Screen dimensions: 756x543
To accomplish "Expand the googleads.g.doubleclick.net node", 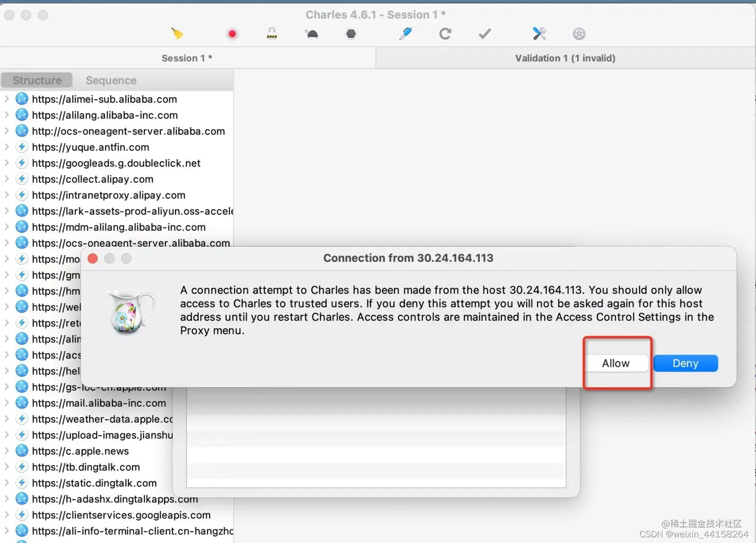I will [x=6, y=163].
